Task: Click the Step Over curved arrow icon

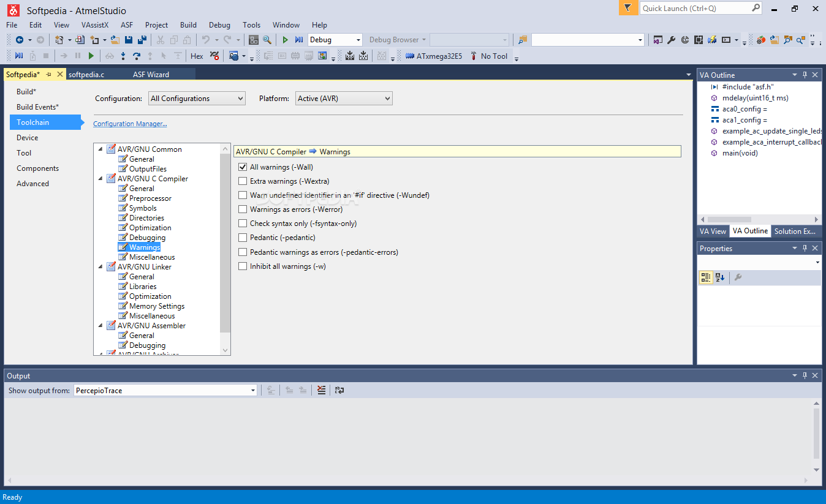Action: click(x=137, y=56)
